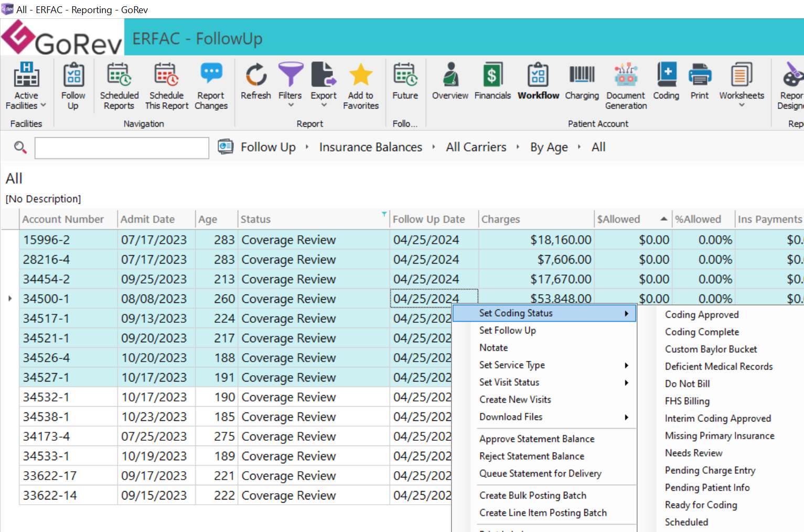Click the Follow Up breadcrumb icon
804x532 pixels.
pyautogui.click(x=226, y=146)
